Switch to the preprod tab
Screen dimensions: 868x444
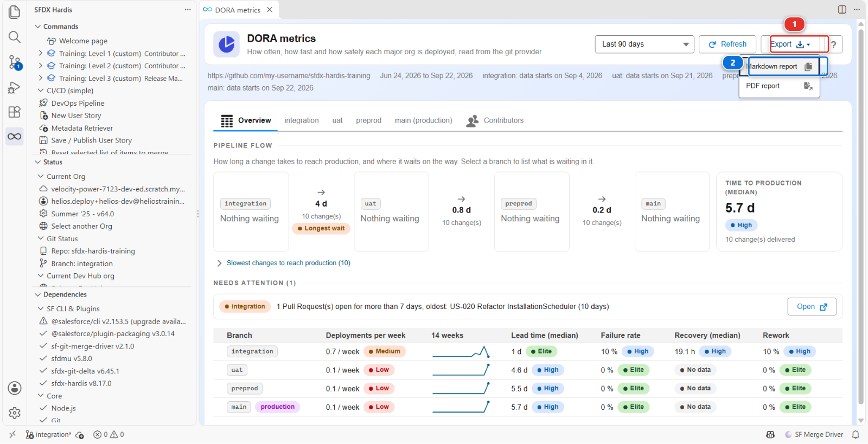(x=369, y=120)
